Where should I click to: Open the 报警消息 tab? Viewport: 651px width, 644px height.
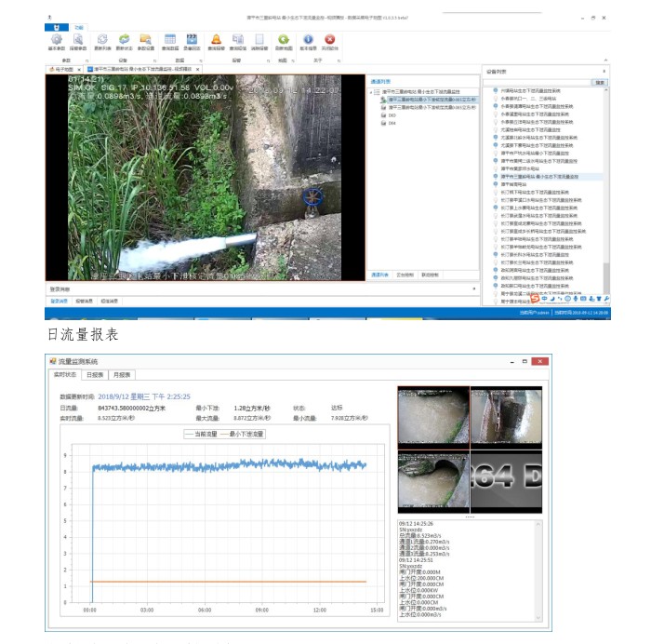[84, 302]
